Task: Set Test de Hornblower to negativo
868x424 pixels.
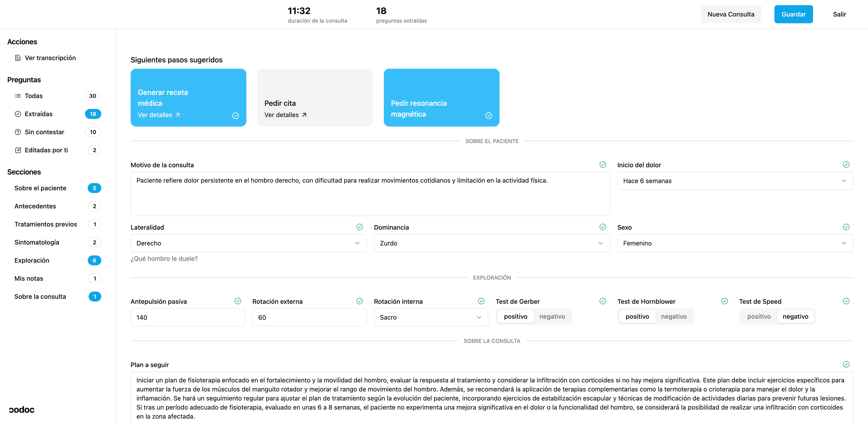Action: click(x=674, y=316)
